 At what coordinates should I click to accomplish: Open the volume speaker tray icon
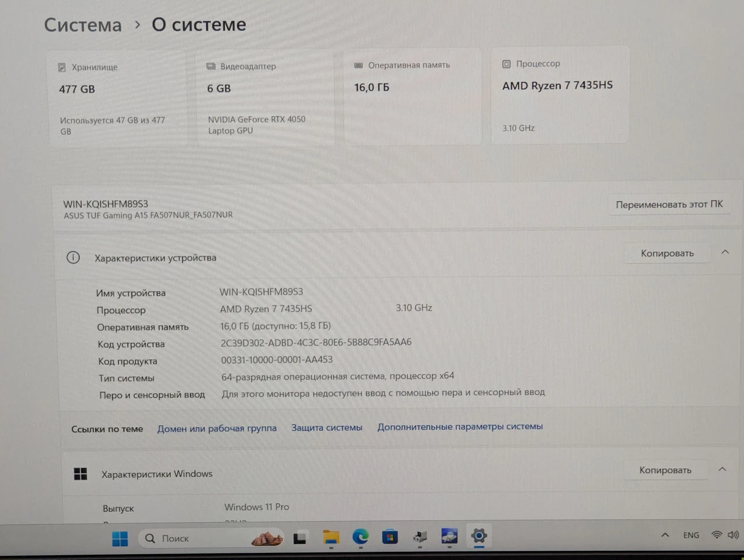click(734, 535)
